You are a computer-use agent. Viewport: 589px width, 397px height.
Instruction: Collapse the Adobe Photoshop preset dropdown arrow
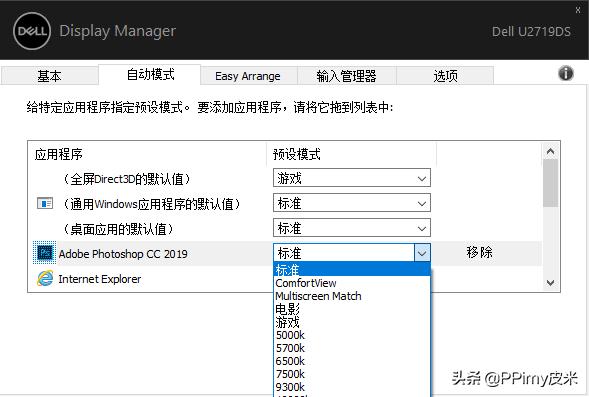tap(422, 253)
